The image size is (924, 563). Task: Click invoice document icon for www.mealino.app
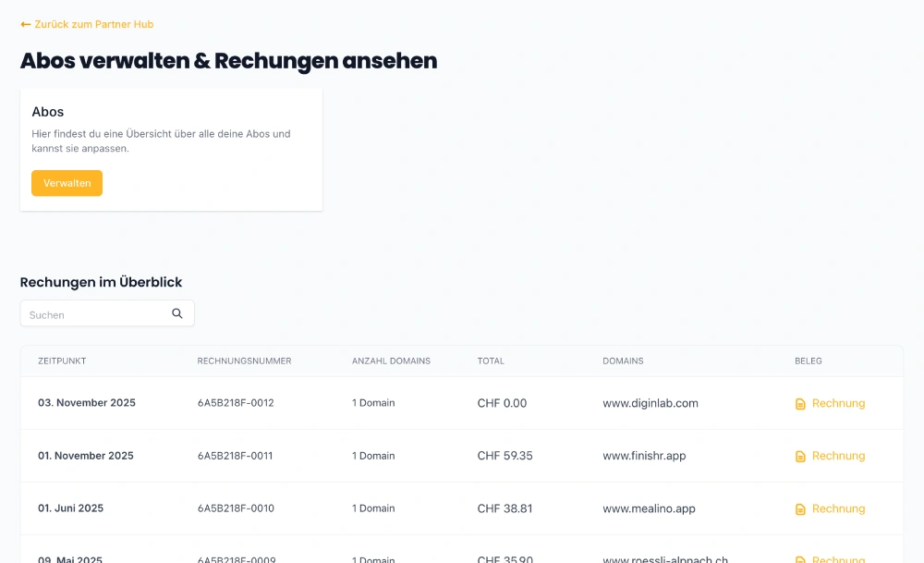(x=800, y=509)
